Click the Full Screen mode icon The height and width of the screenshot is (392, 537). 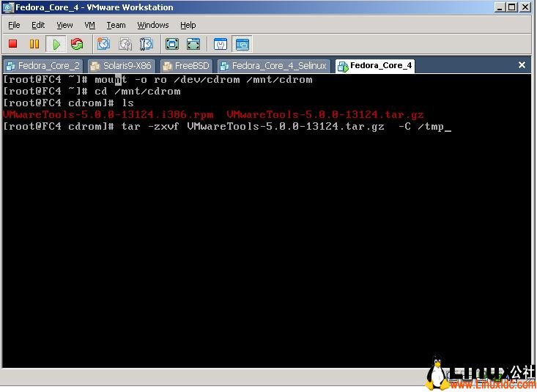point(172,44)
